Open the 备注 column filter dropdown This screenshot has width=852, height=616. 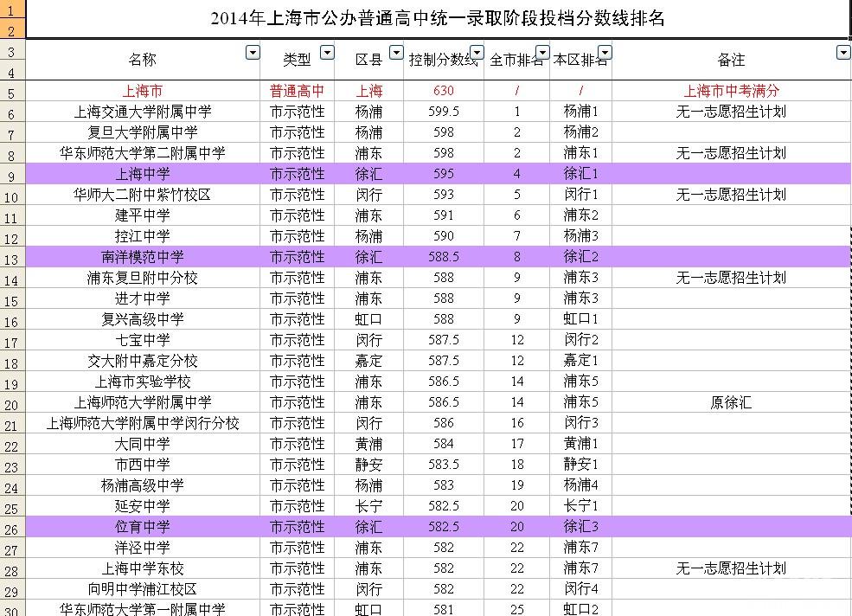(x=843, y=53)
